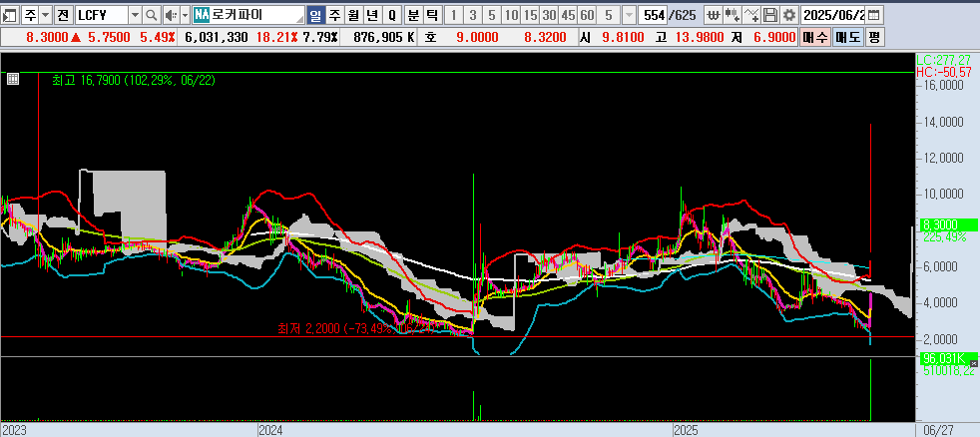Switch to the tick (틱) chart
The width and height of the screenshot is (980, 437).
pos(432,14)
